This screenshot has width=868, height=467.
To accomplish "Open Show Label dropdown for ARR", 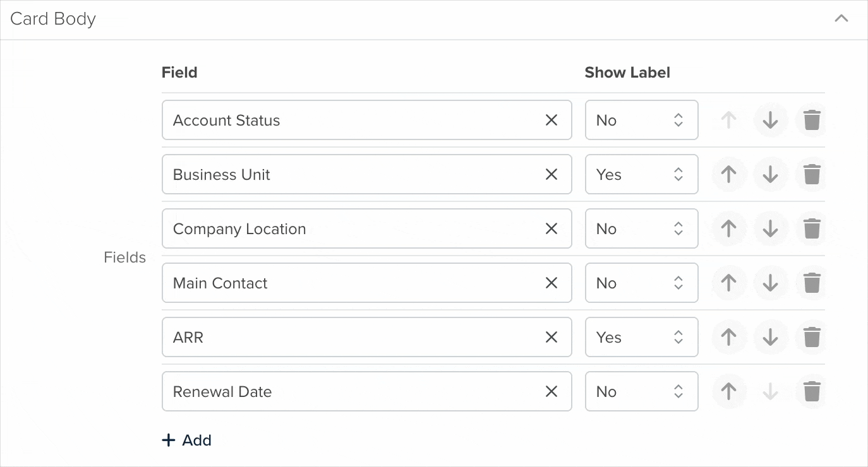I will [641, 337].
